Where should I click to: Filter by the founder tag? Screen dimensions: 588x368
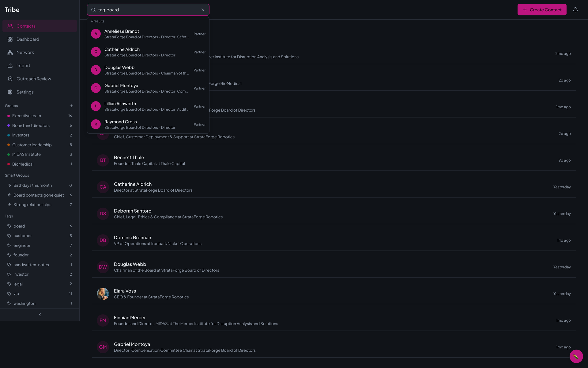coord(40,255)
